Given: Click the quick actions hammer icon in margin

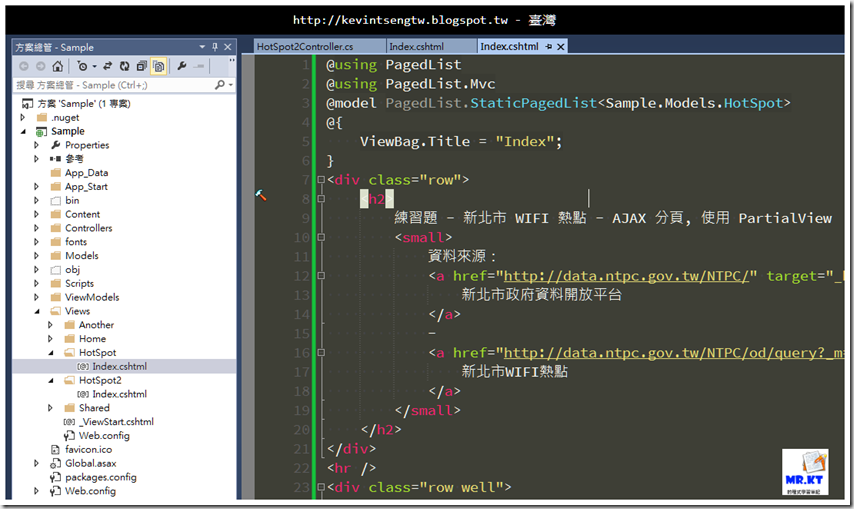Looking at the screenshot, I should pos(261,195).
